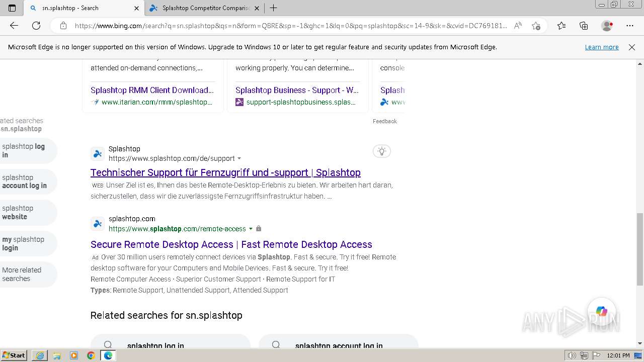Screen dimensions: 644x362
Task: Click the lock icon beside remote-access URL
Action: pyautogui.click(x=259, y=229)
